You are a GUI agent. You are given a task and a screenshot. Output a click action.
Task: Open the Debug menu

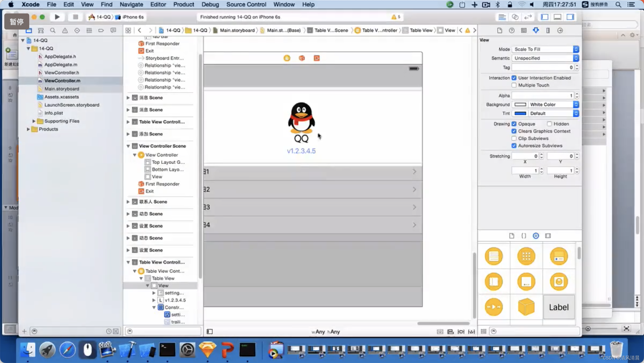210,4
